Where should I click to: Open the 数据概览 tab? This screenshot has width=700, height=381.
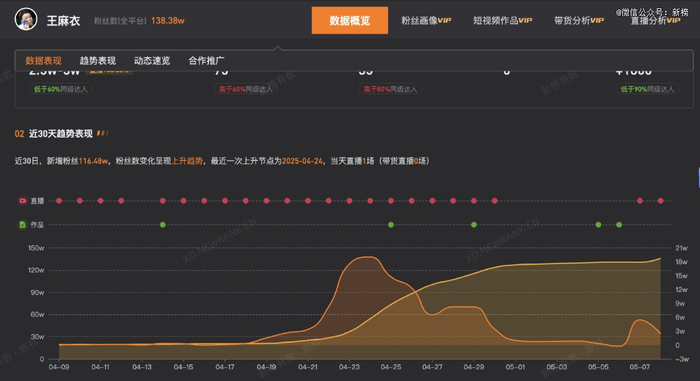pyautogui.click(x=350, y=20)
